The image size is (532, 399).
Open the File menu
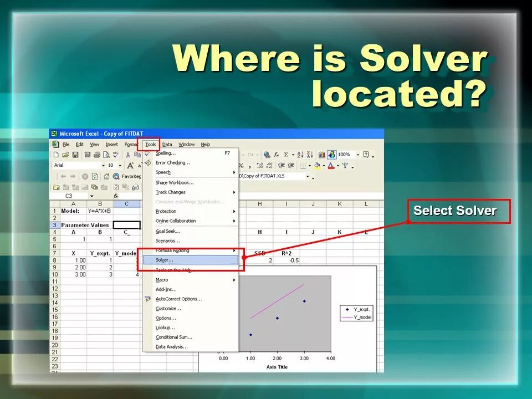click(66, 145)
